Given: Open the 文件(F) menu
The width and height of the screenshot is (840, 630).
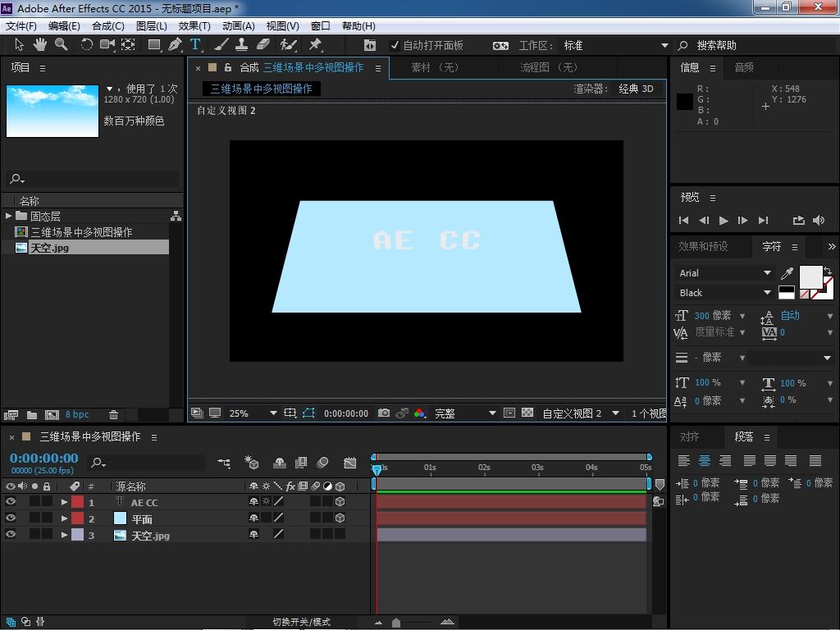Looking at the screenshot, I should click(21, 25).
